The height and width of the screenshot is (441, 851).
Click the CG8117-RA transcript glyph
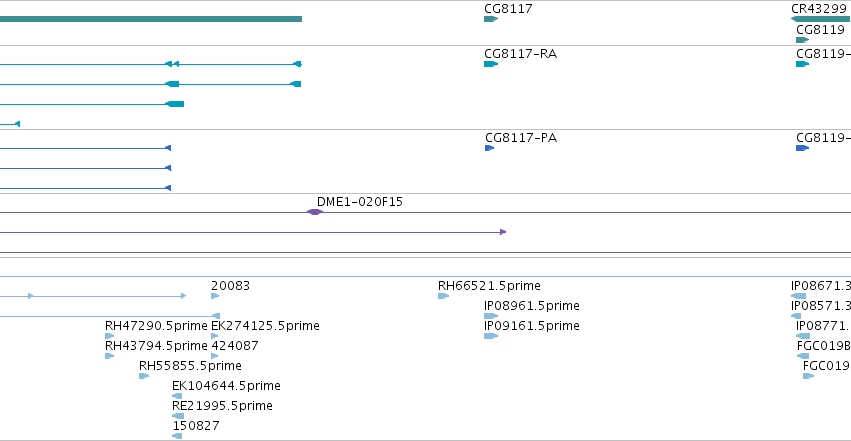click(x=491, y=64)
